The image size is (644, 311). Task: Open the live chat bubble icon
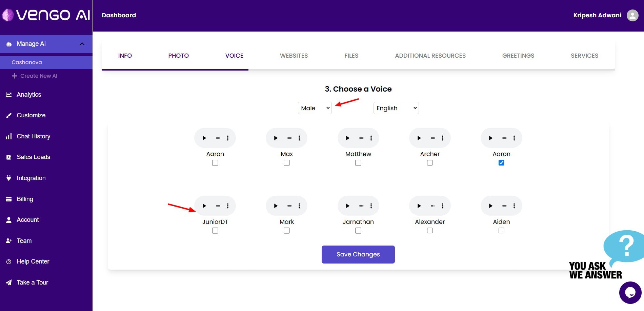coord(630,292)
